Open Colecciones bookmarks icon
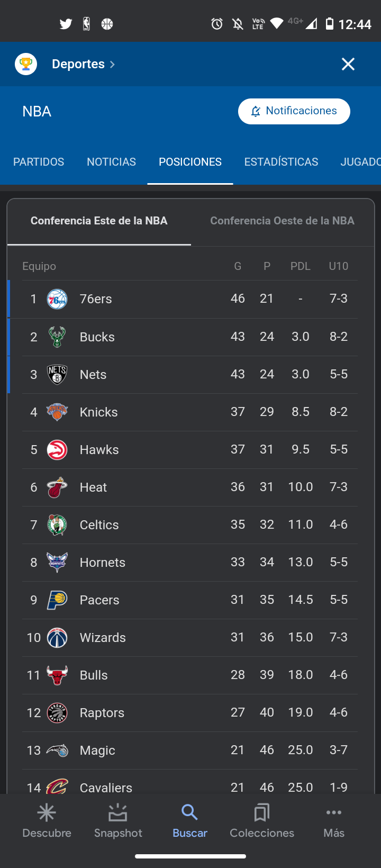381x868 pixels. coord(261,812)
